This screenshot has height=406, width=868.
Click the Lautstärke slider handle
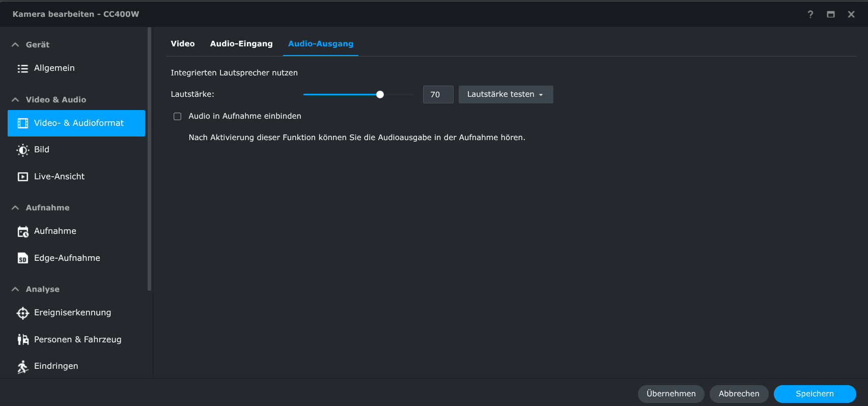click(380, 94)
